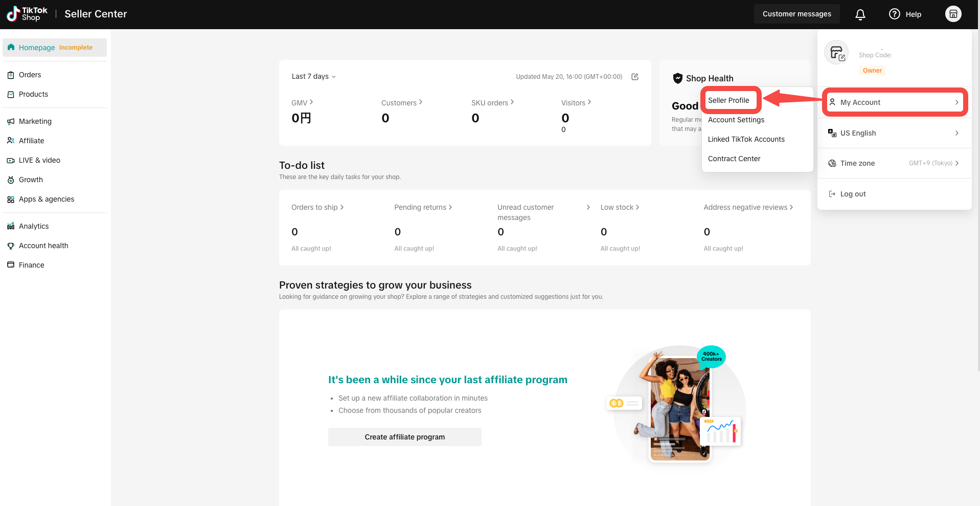The image size is (980, 506).
Task: Click the LIVE & video camera icon
Action: (11, 161)
